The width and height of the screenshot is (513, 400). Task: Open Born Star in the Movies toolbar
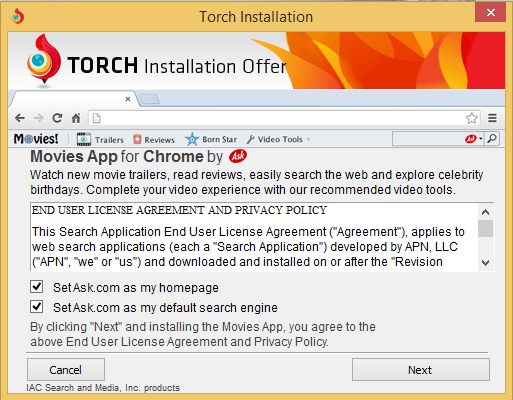click(211, 139)
